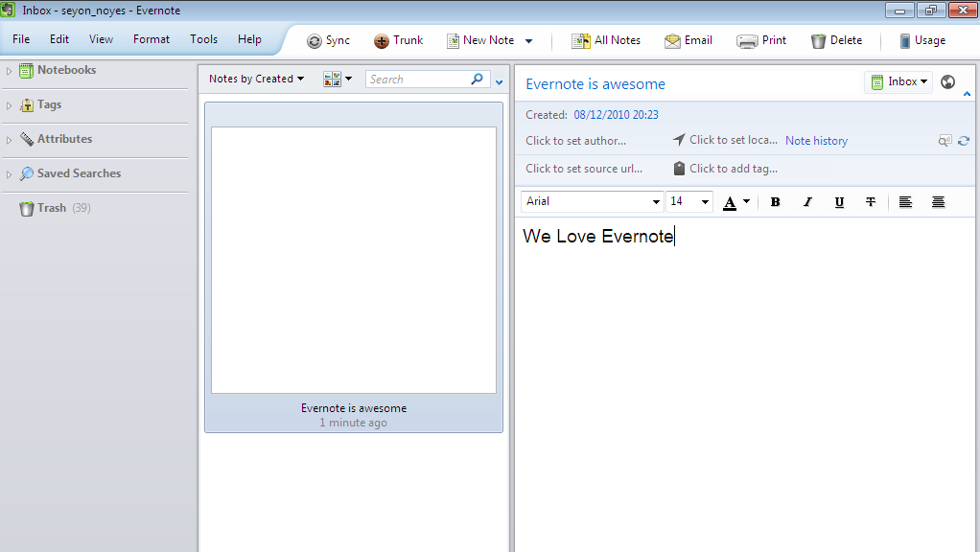Open the View menu
Screen dimensions: 980x552
101,39
